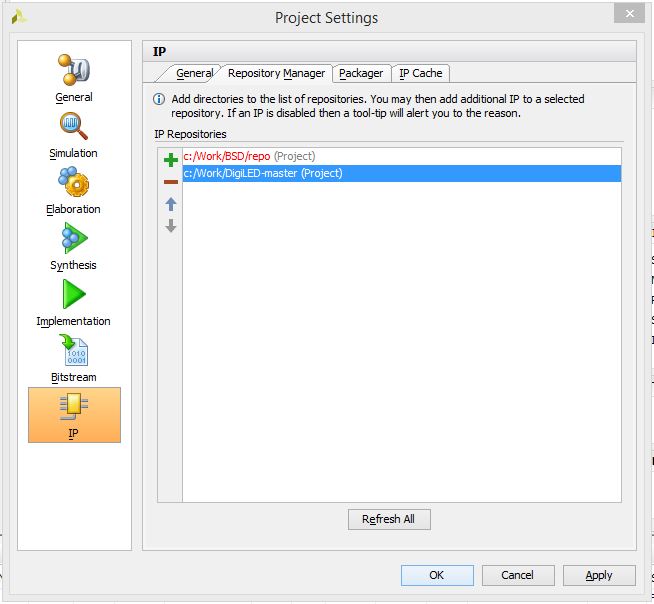This screenshot has width=654, height=604.
Task: Move the selected repository down
Action: (x=171, y=226)
